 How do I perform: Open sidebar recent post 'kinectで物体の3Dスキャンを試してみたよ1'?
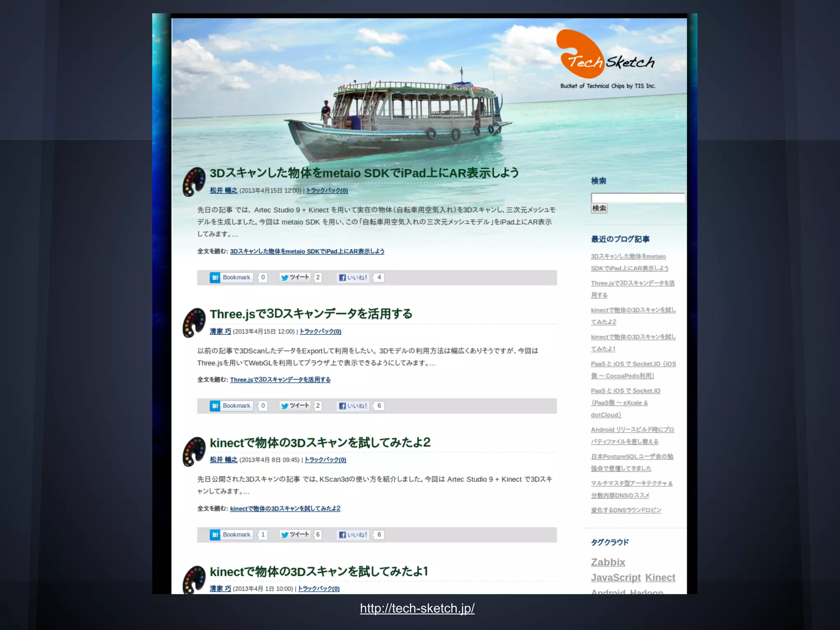pos(633,343)
